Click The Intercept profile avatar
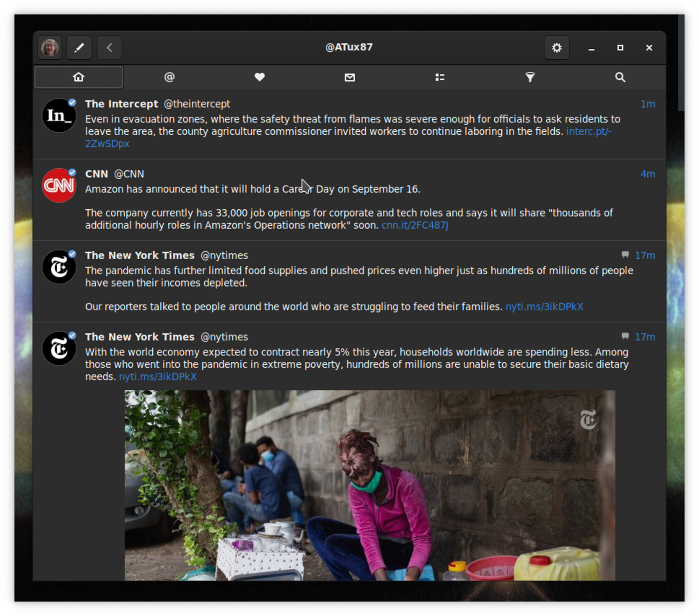This screenshot has height=616, width=699. (59, 116)
